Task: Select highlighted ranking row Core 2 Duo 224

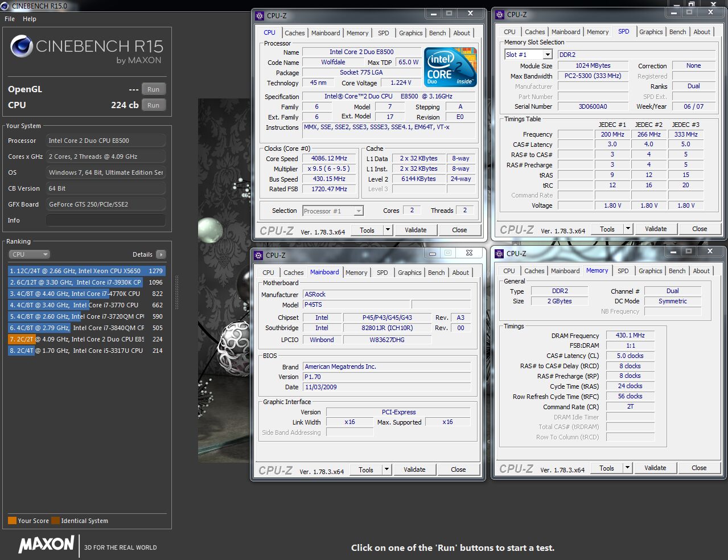Action: click(87, 339)
